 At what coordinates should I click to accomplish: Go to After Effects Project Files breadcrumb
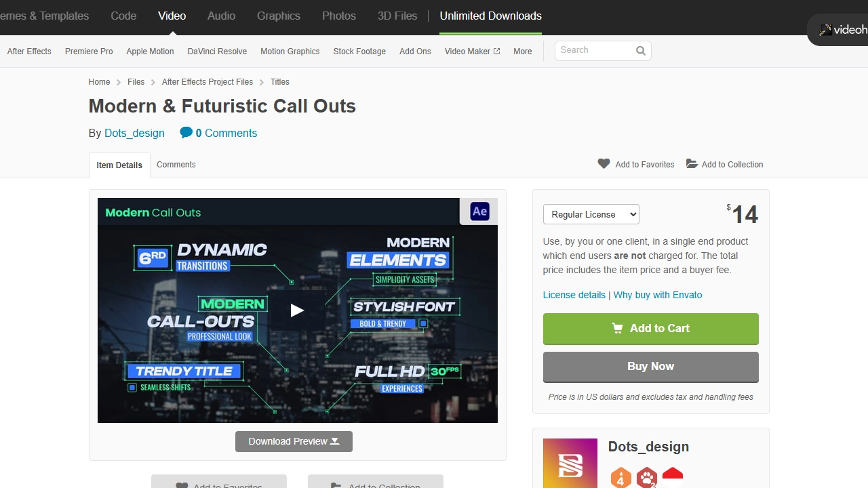coord(208,82)
